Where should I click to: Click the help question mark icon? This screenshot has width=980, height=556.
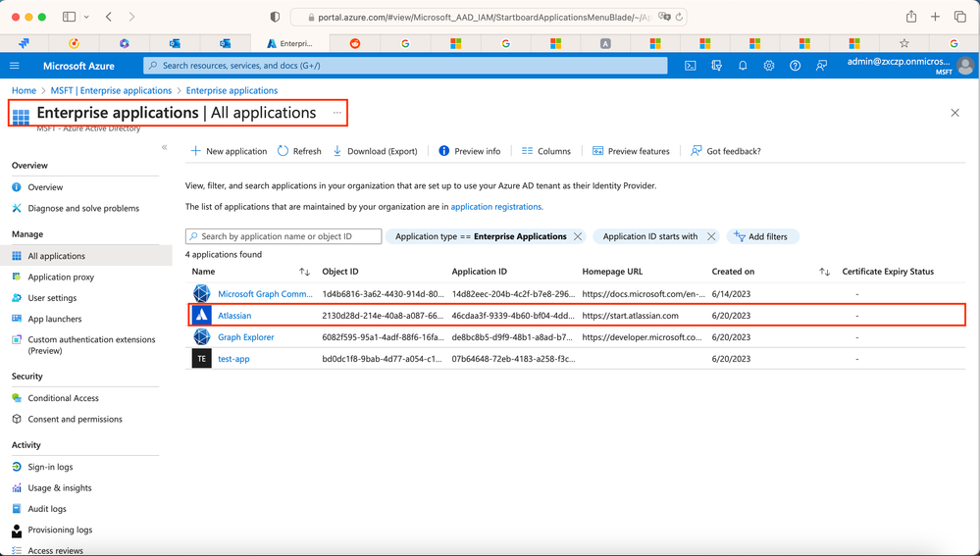[x=796, y=66]
